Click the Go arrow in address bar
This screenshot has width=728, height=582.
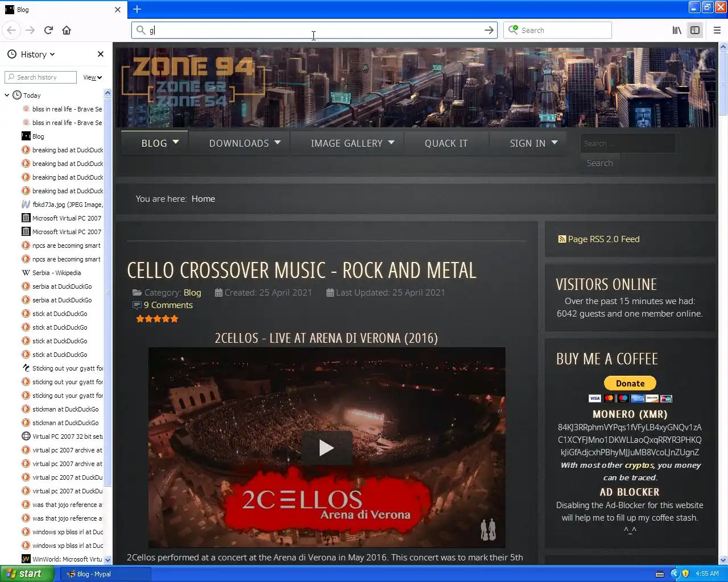(489, 30)
